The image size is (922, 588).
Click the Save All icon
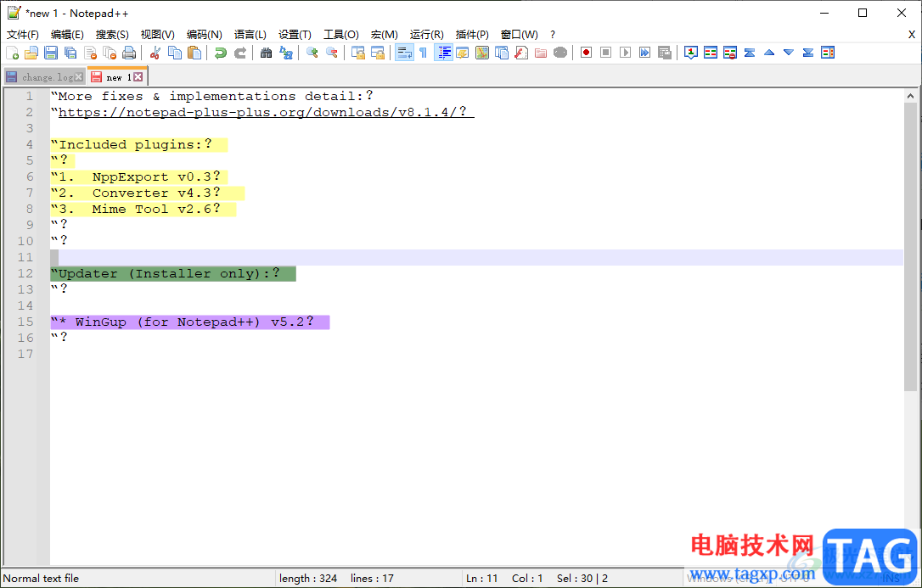point(70,53)
